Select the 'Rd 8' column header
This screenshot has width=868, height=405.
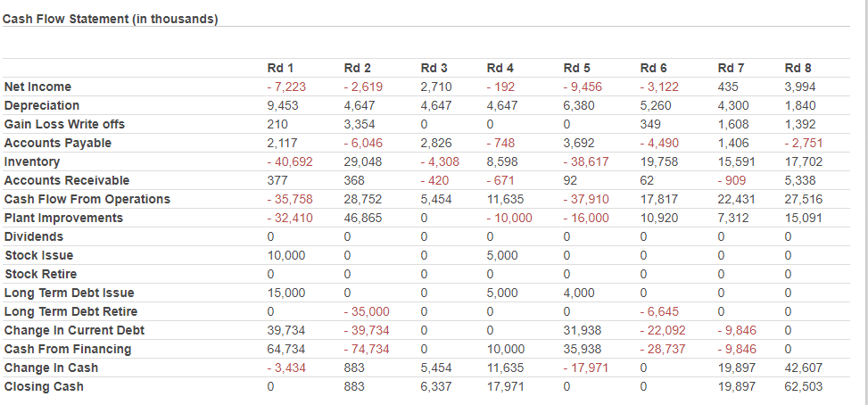(x=798, y=68)
